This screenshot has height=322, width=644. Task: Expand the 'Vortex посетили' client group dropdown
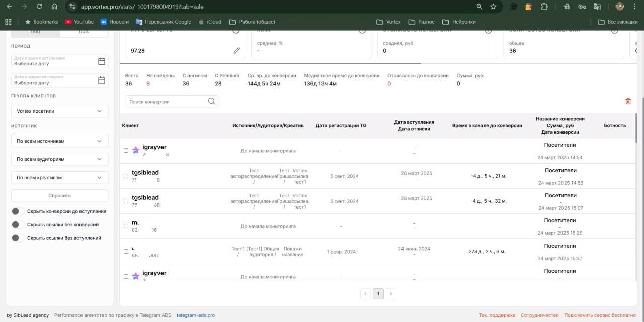coord(59,111)
